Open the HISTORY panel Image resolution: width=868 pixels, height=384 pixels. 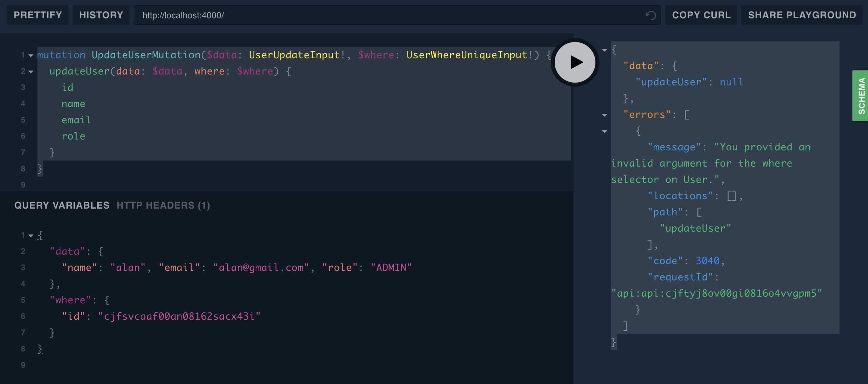coord(101,15)
